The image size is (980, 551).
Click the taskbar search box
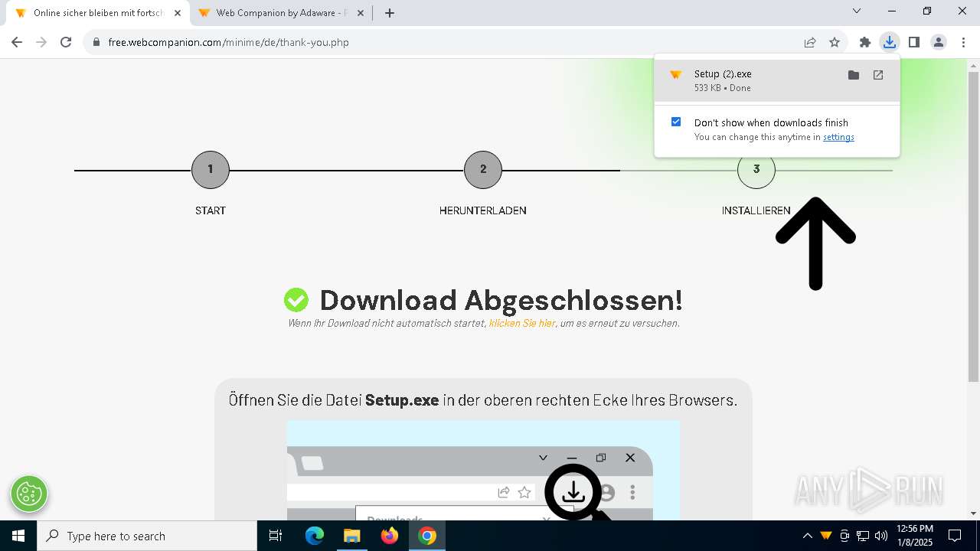[x=147, y=536]
